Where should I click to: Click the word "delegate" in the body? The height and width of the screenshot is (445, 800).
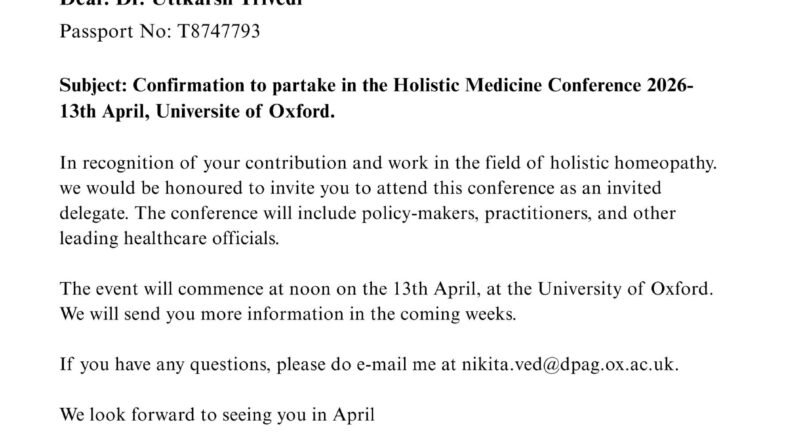96,214
